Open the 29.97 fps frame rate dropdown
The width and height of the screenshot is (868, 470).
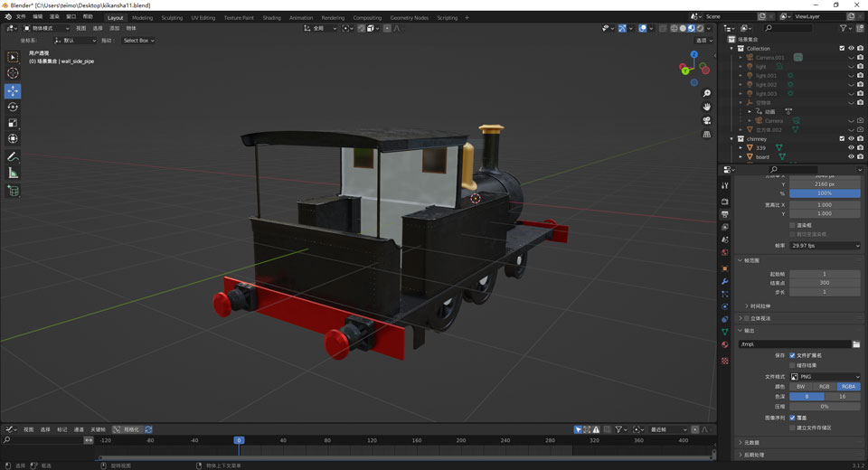[x=825, y=245]
